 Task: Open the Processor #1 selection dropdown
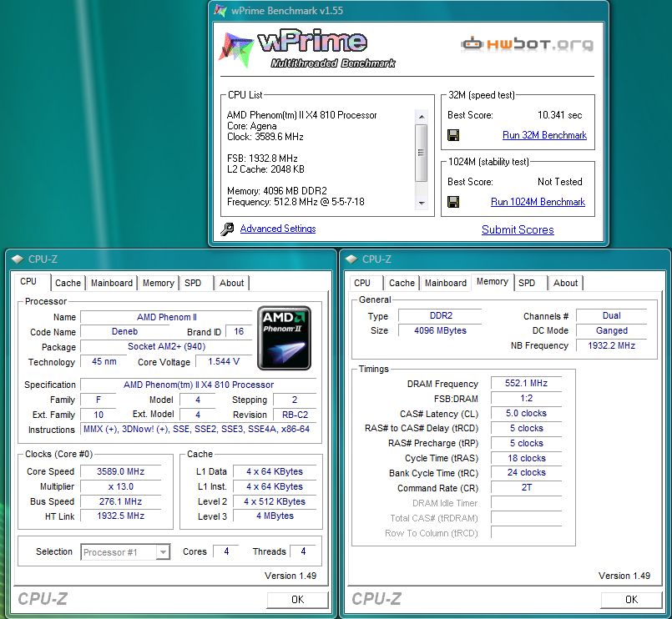163,552
